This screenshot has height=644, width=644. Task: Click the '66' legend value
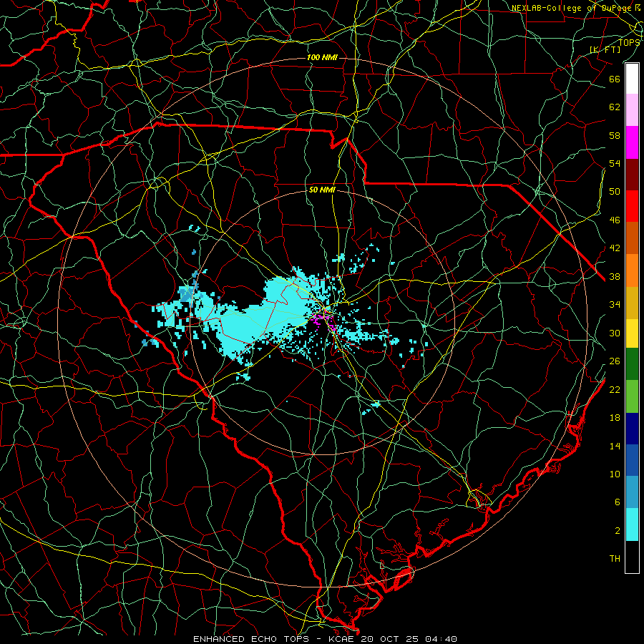pyautogui.click(x=615, y=79)
